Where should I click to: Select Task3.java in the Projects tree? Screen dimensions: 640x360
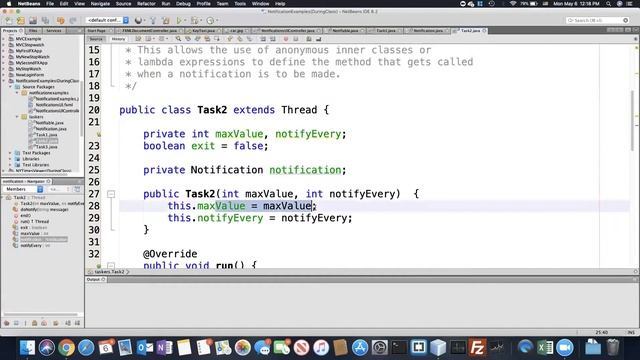[x=46, y=147]
